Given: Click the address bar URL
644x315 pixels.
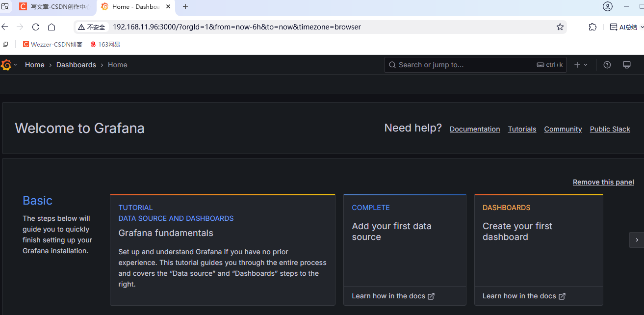Looking at the screenshot, I should click(x=237, y=27).
